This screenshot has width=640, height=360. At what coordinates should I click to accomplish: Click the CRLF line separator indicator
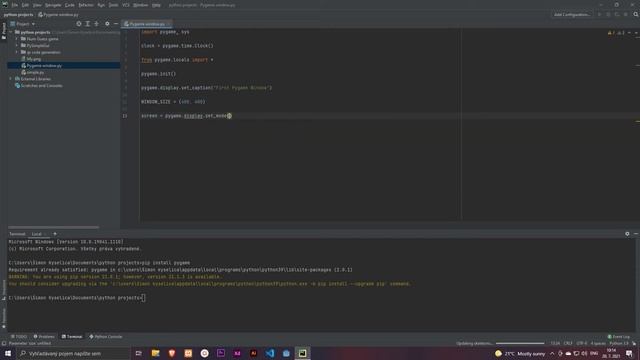pyautogui.click(x=568, y=343)
